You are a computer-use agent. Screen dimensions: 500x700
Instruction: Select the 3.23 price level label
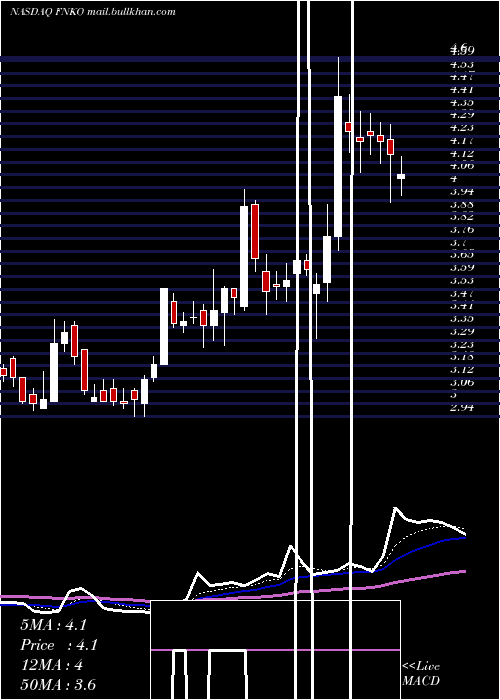[462, 344]
